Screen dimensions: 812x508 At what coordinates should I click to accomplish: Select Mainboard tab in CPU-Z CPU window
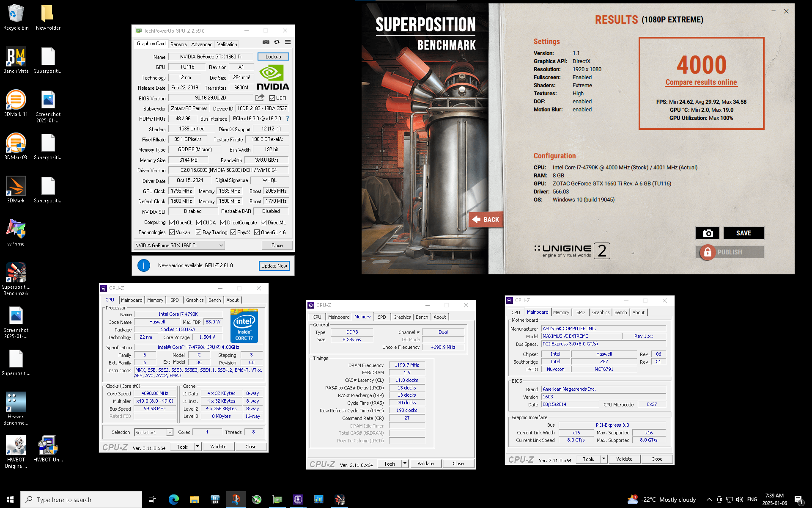[x=132, y=300]
